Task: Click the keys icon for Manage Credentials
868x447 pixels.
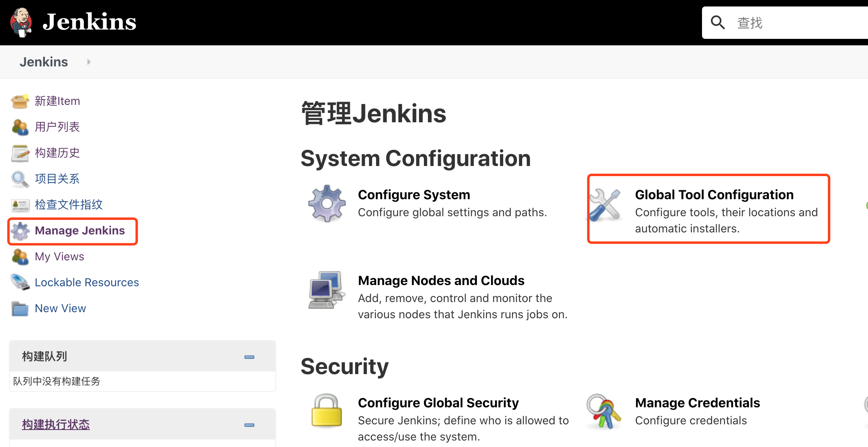Action: click(x=603, y=411)
